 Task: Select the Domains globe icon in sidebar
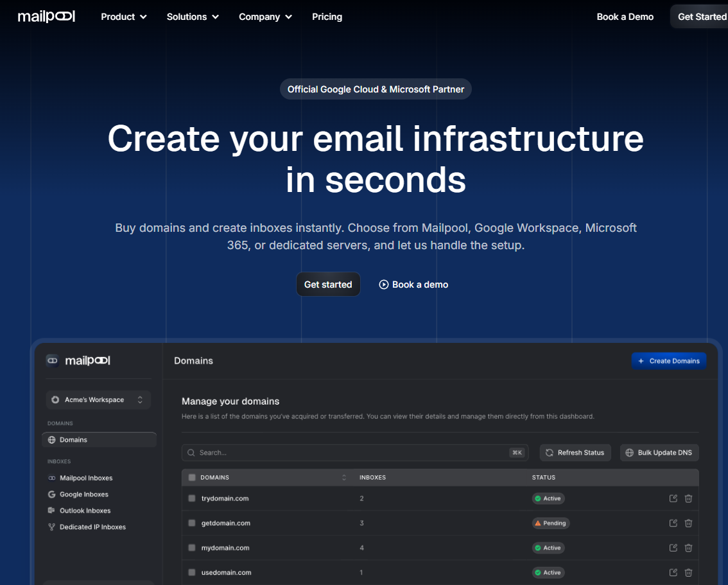pyautogui.click(x=53, y=439)
